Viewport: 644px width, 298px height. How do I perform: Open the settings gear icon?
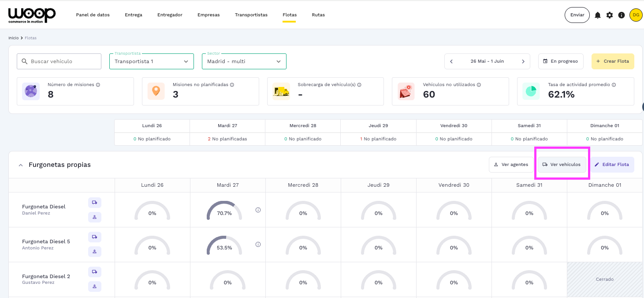[610, 15]
